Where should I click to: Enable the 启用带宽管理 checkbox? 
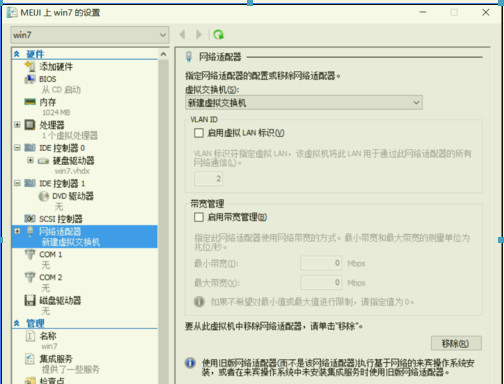click(199, 217)
